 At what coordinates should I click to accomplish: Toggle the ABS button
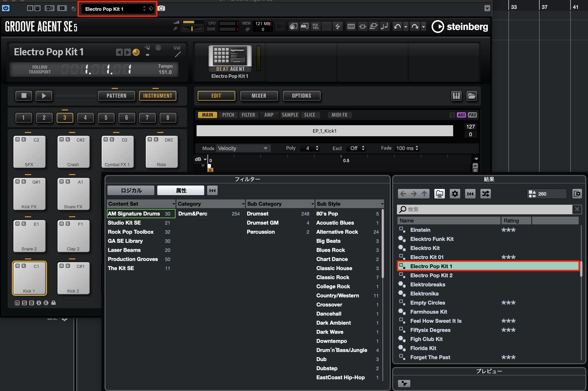(461, 115)
